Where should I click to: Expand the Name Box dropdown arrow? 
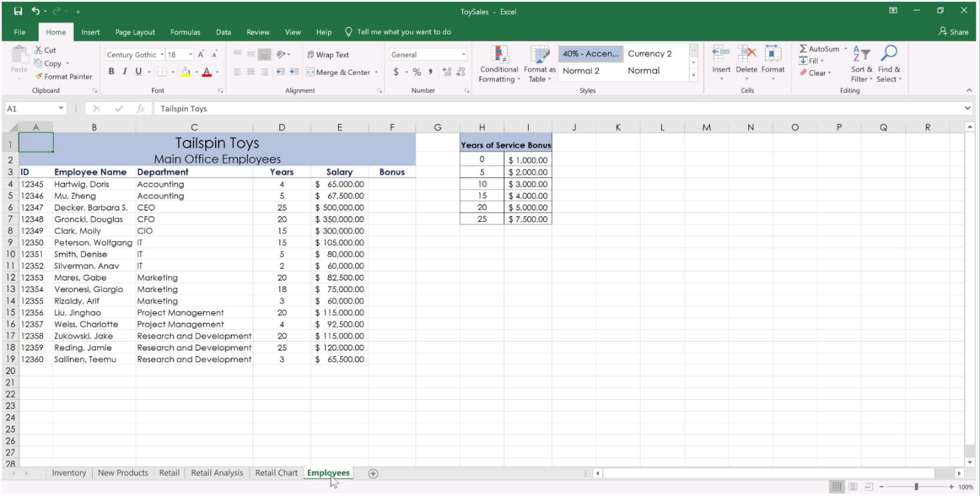(x=62, y=109)
